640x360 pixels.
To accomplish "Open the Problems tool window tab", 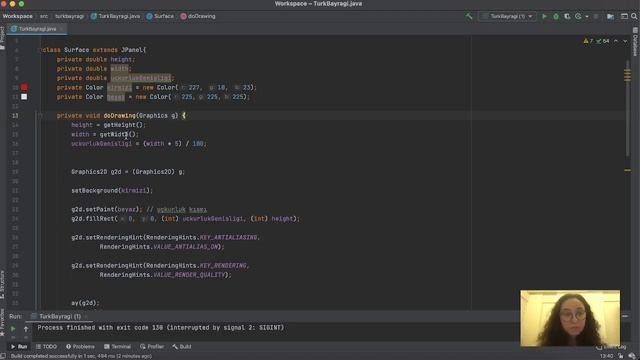I will [80, 347].
